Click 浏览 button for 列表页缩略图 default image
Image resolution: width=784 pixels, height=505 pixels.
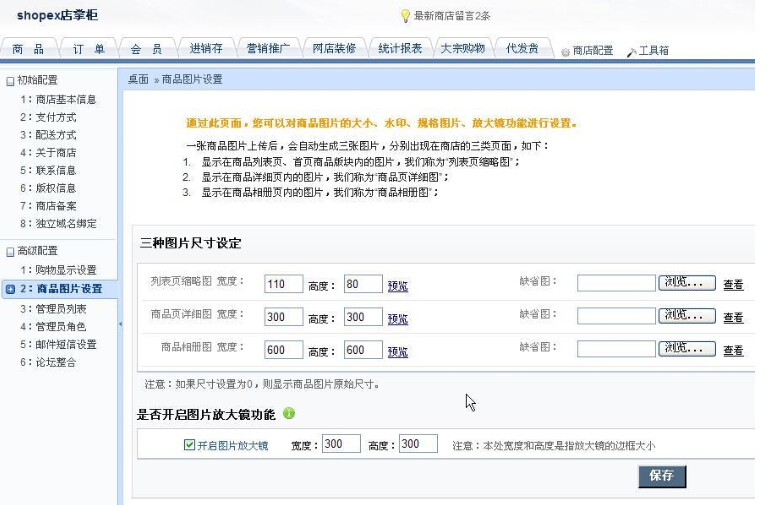click(x=687, y=283)
